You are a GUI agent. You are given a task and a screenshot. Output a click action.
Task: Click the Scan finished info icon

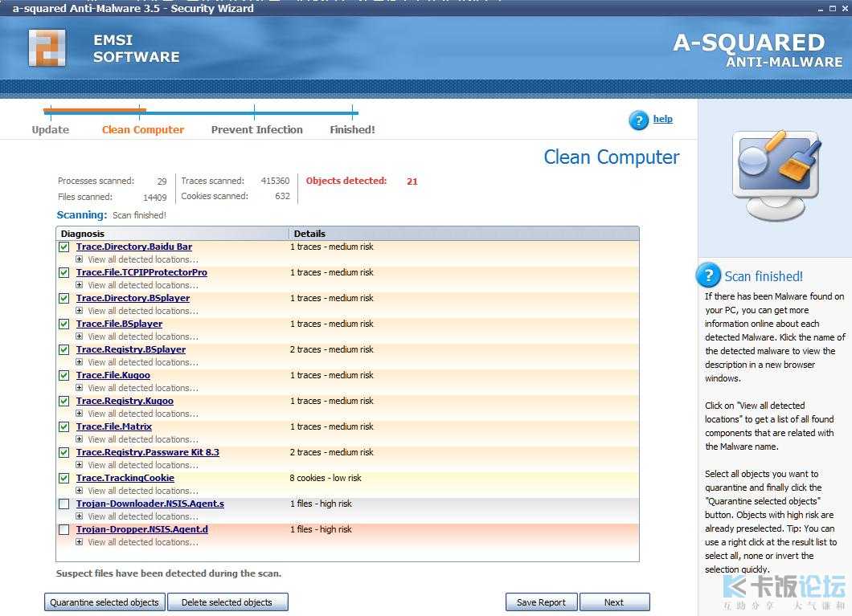pos(708,276)
